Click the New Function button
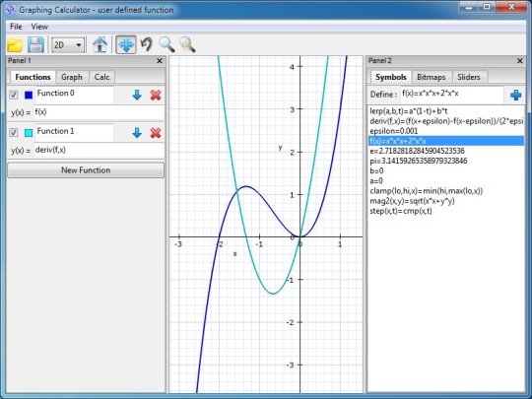The image size is (532, 399). 86,170
